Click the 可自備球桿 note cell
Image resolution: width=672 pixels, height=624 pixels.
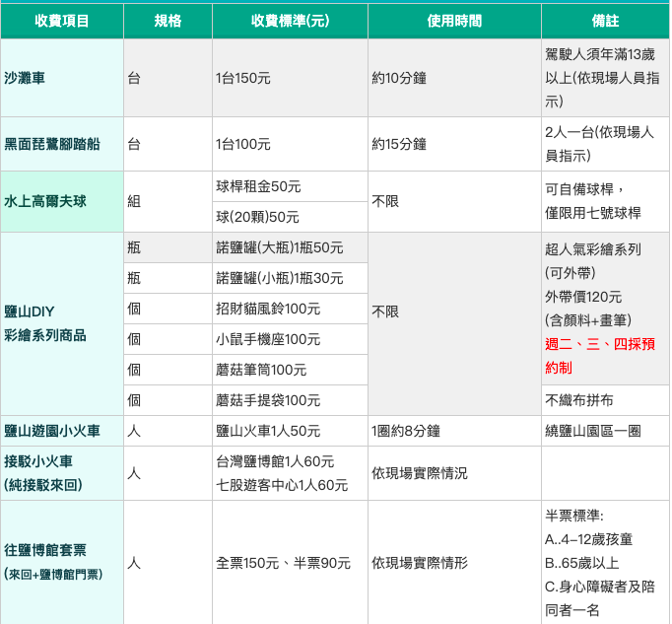coord(605,201)
